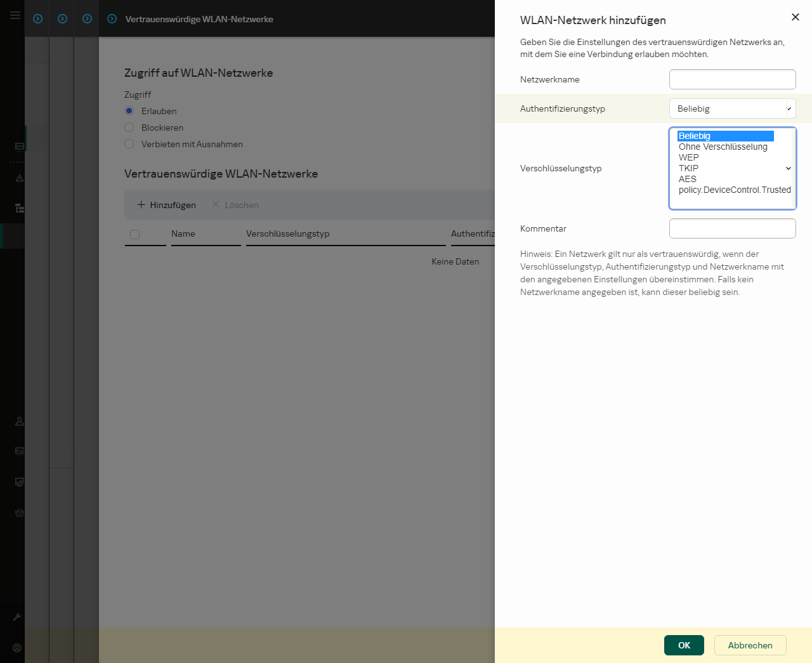Close the WLAN-Netzwerk hinzufügen panel
Image resolution: width=812 pixels, height=663 pixels.
pyautogui.click(x=795, y=17)
